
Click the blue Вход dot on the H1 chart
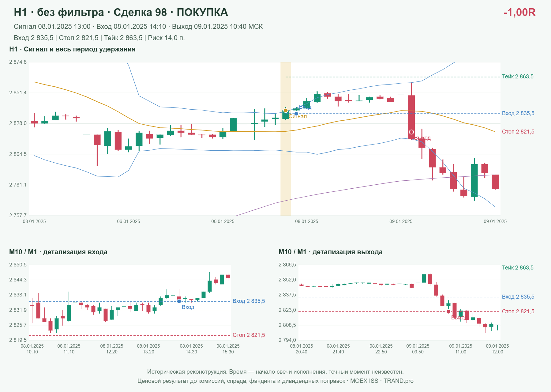(296, 114)
